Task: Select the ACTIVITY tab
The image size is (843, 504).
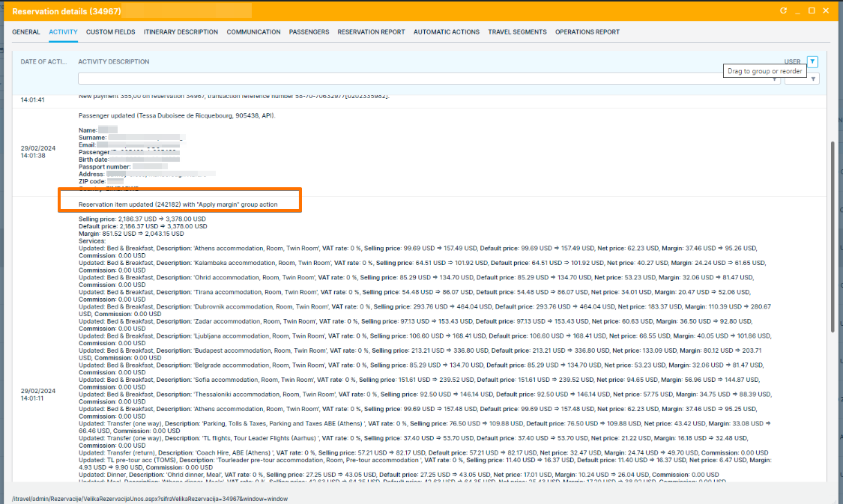Action: [63, 32]
